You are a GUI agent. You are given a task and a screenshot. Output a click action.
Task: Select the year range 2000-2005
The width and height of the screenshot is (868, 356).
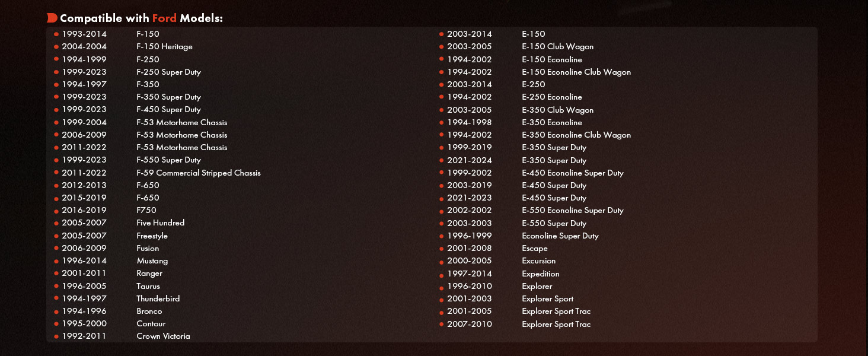coord(470,260)
